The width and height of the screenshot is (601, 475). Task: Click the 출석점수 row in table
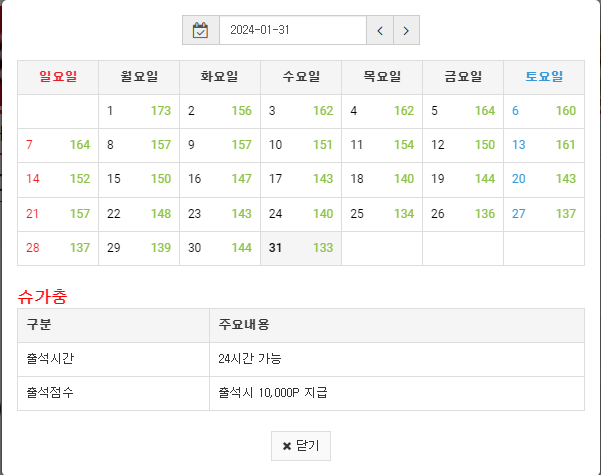coord(301,393)
